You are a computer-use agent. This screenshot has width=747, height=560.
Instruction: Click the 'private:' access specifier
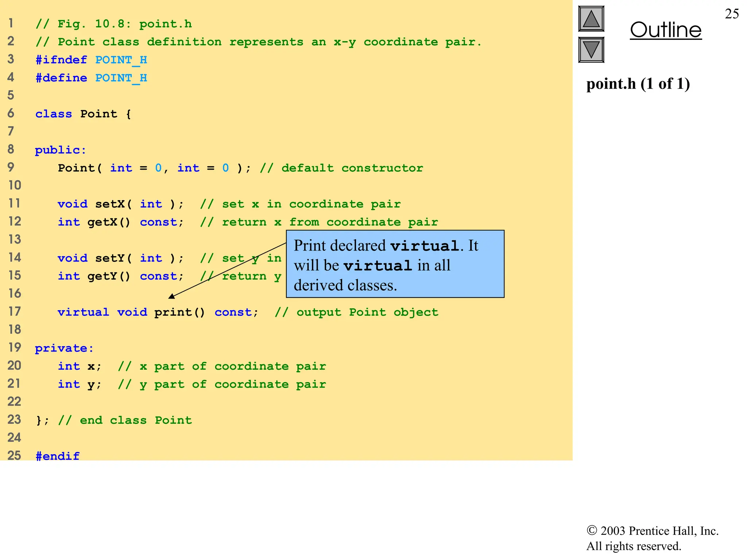click(64, 348)
